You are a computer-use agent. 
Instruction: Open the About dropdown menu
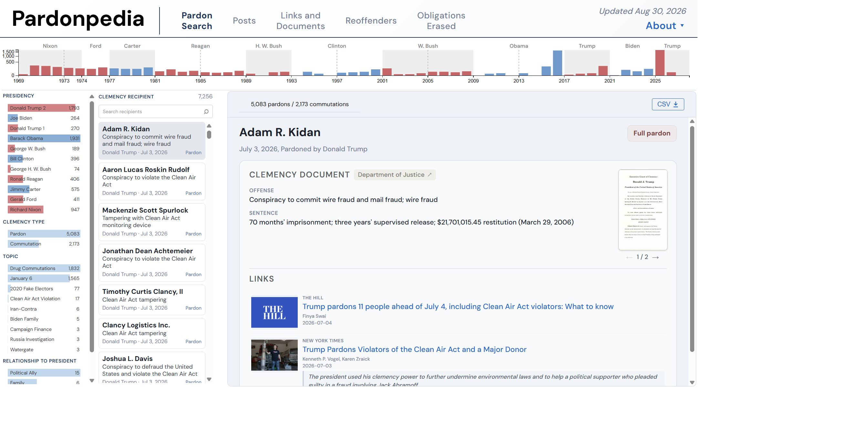[x=665, y=25]
